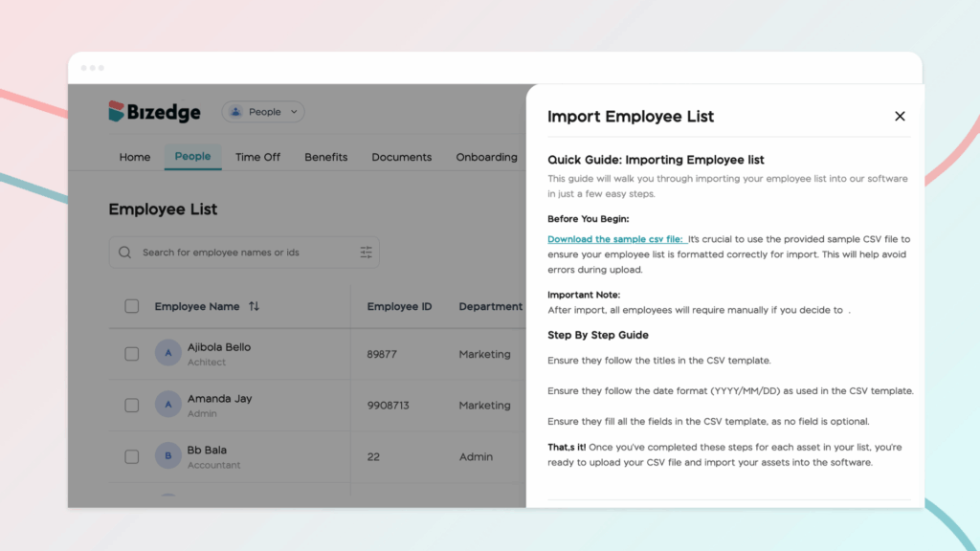Check the box for Ajibola Bello

pyautogui.click(x=132, y=354)
